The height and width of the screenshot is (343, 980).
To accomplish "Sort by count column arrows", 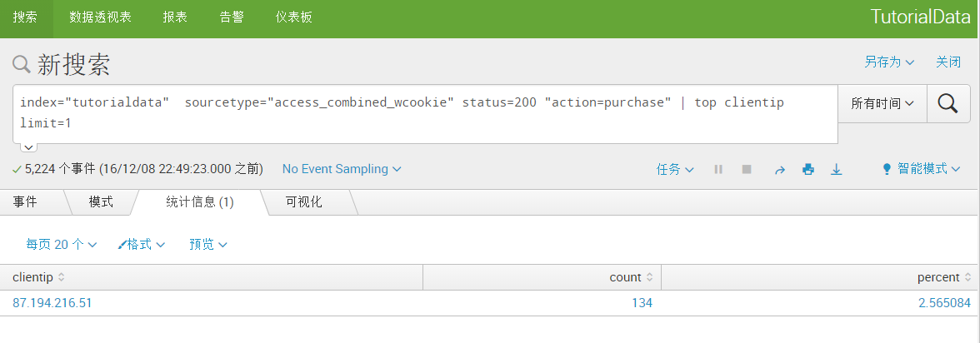I will pyautogui.click(x=650, y=277).
